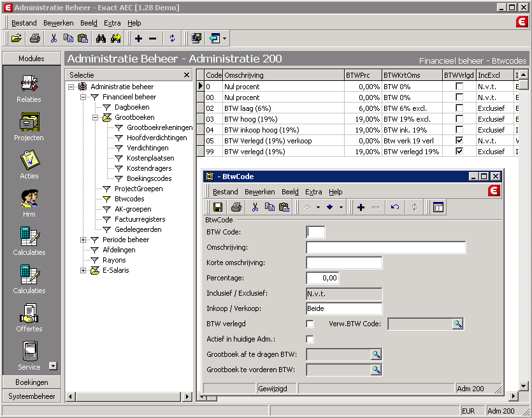This screenshot has width=532, height=418.
Task: Cut using scissors in BtwCode toolbar
Action: (x=255, y=207)
